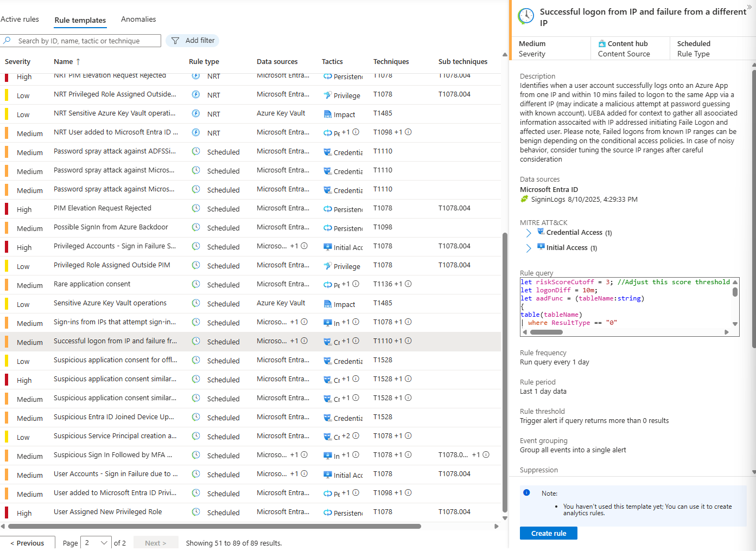Go to Previous page
Image resolution: width=756 pixels, height=551 pixels.
click(x=27, y=543)
